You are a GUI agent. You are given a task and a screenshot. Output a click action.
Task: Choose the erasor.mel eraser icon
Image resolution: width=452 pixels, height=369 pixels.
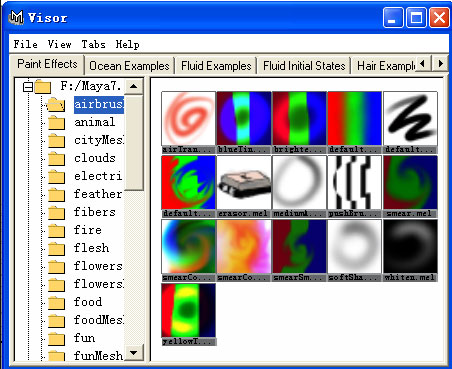coord(244,183)
